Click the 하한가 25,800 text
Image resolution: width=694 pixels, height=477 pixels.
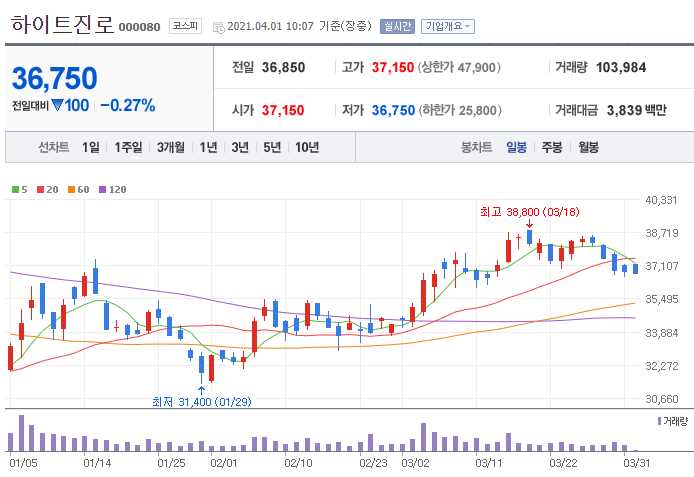[x=460, y=110]
